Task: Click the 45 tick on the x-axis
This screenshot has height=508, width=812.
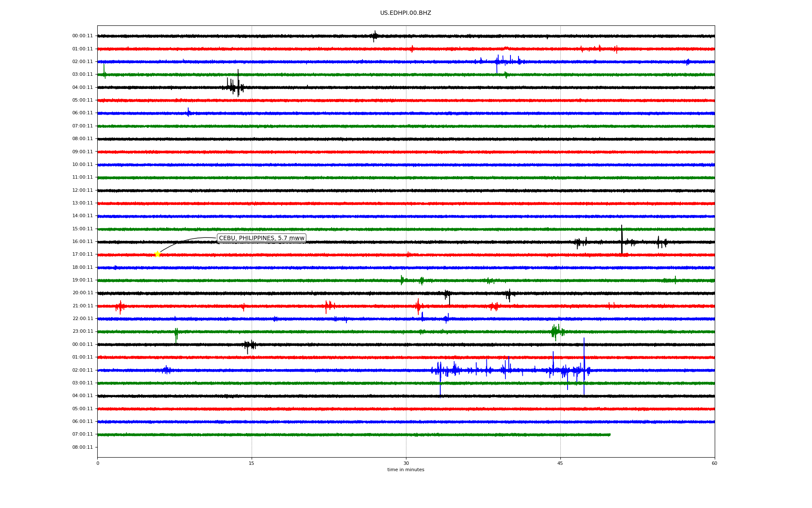Action: click(560, 464)
